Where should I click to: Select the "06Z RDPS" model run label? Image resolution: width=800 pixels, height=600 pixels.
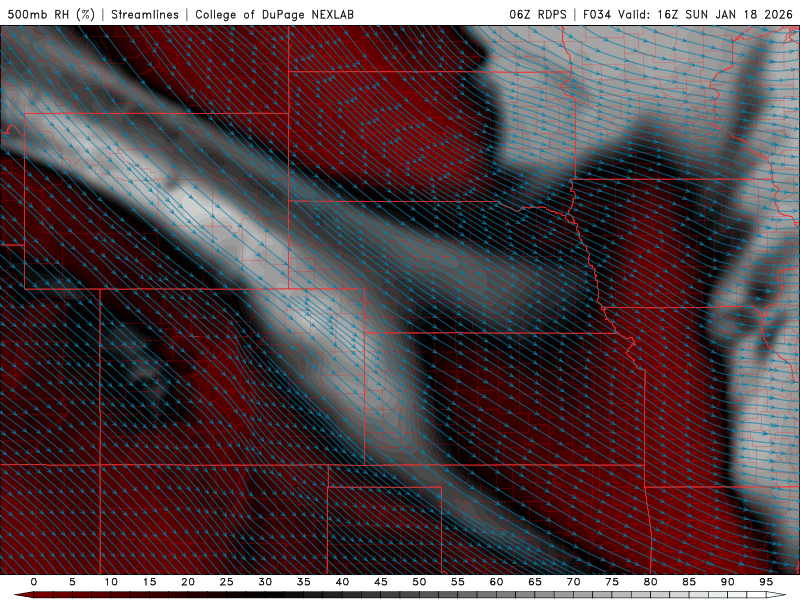point(538,14)
